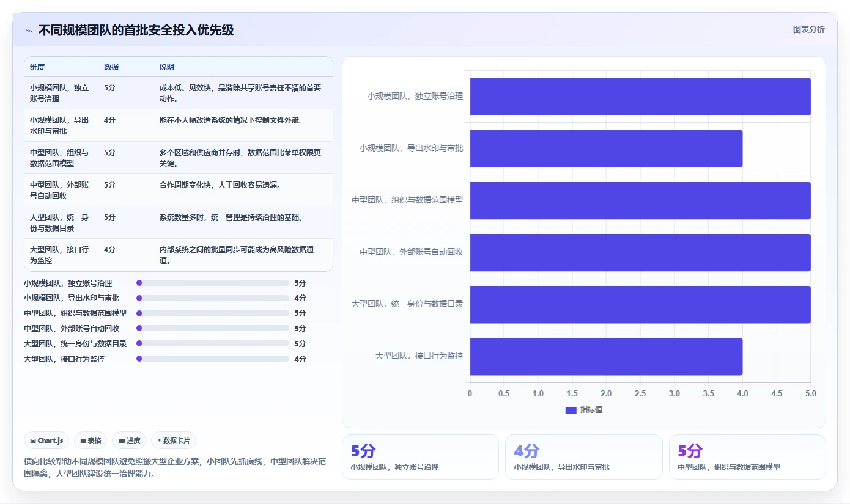This screenshot has height=504, width=850.
Task: Click the 维度 column header
Action: [37, 67]
